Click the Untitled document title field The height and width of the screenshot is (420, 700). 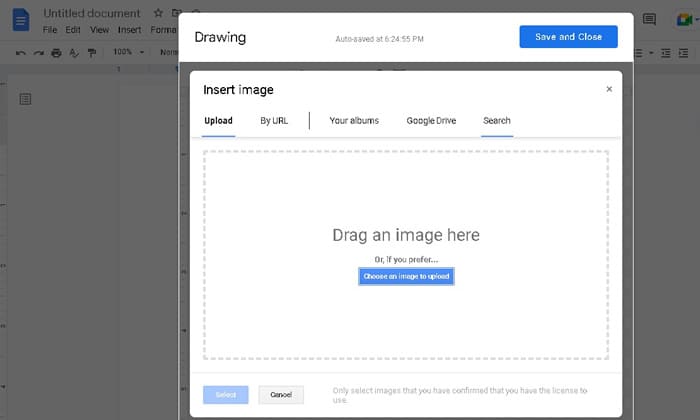[x=92, y=14]
